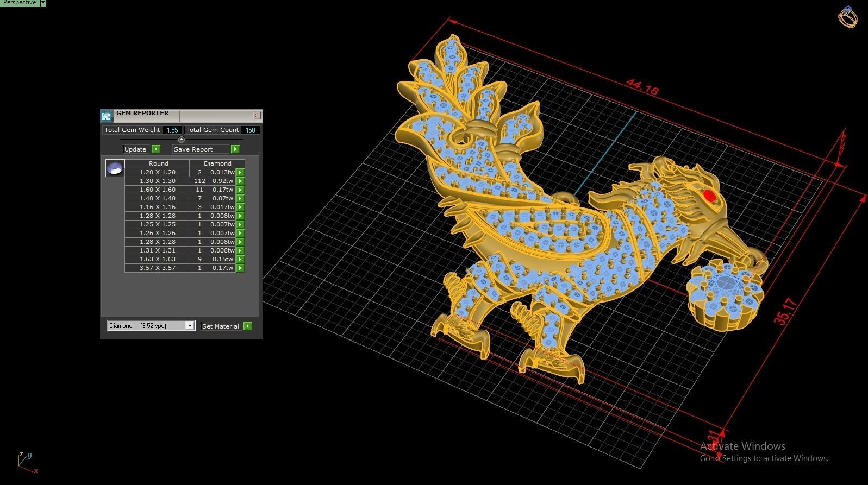Click the green arrow for the 1.60 X 1.60 row
The height and width of the screenshot is (485, 868).
tap(240, 190)
